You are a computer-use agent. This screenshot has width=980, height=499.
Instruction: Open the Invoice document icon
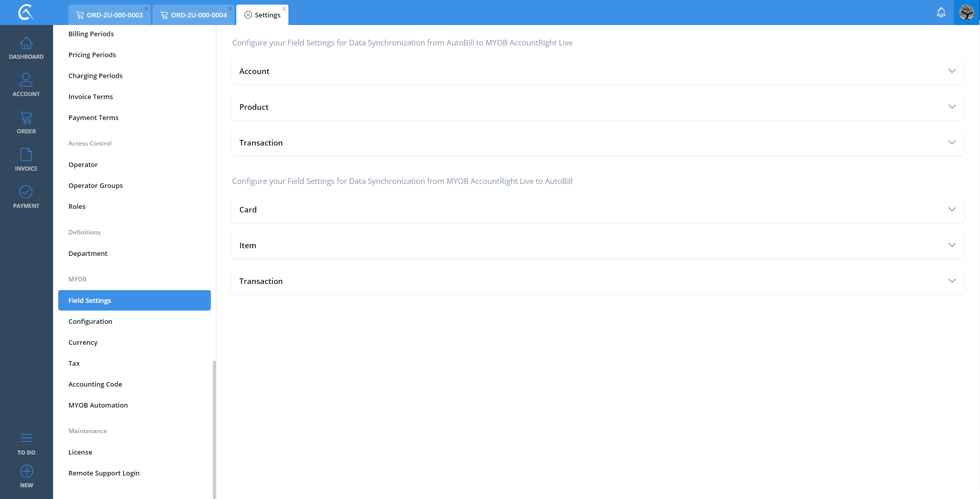26,155
